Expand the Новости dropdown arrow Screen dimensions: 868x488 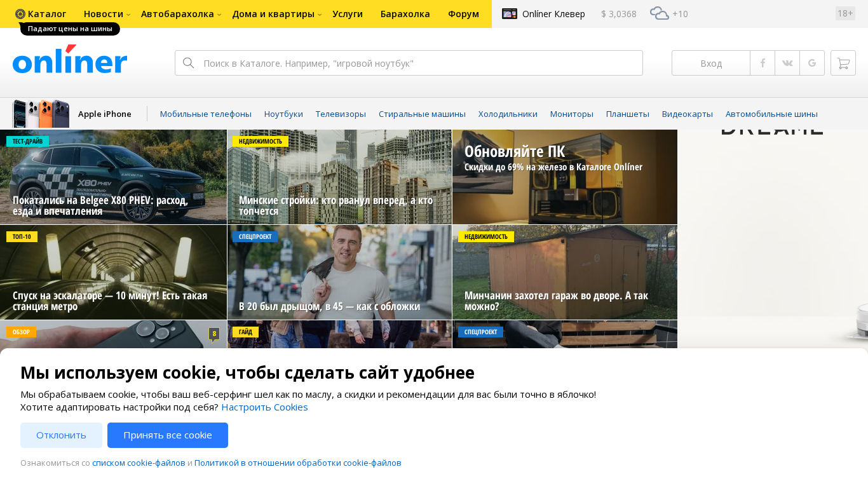coord(128,15)
